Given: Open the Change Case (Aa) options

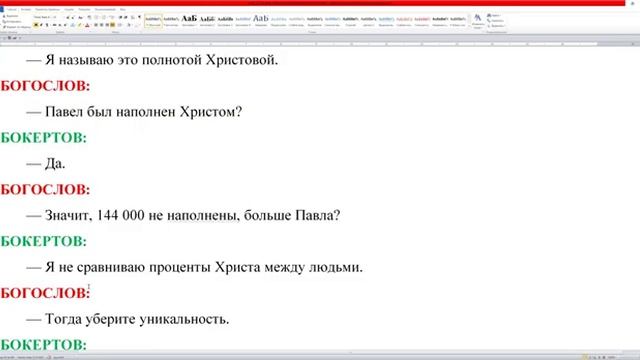Looking at the screenshot, I should point(80,17).
